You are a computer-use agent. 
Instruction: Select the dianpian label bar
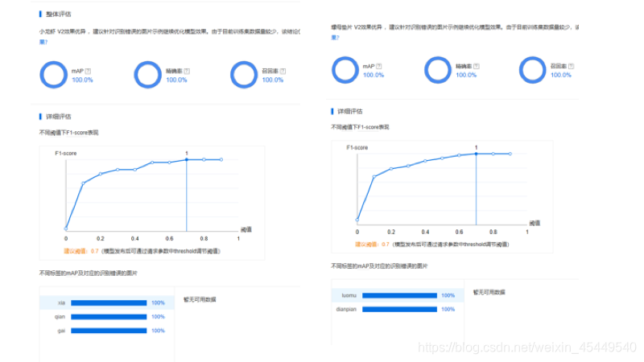click(x=399, y=310)
